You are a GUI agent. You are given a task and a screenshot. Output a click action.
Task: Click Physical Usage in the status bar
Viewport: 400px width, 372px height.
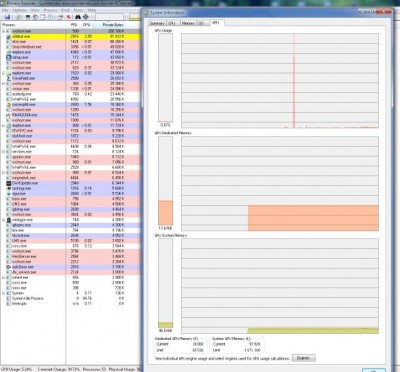point(125,369)
